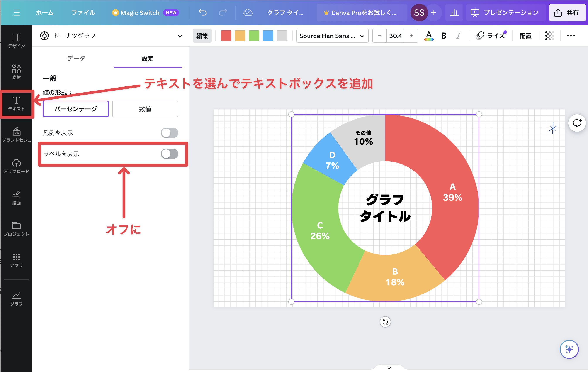The image size is (588, 372).
Task: Open the 素材 elements panel
Action: (x=16, y=72)
